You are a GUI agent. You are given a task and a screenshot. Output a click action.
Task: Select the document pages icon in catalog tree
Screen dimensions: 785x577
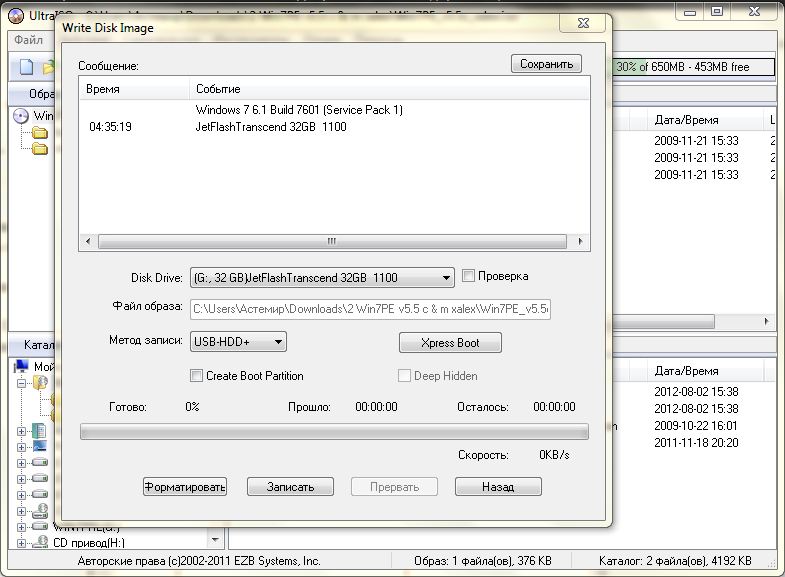point(39,430)
